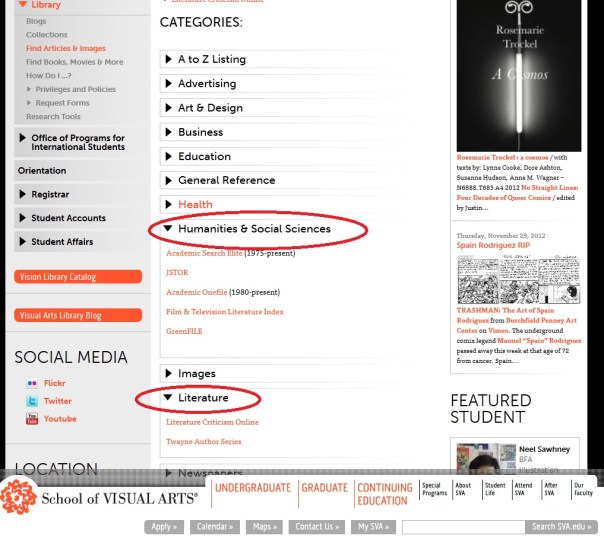604x539 pixels.
Task: Open Attend SVA in footer nav
Action: point(523,489)
